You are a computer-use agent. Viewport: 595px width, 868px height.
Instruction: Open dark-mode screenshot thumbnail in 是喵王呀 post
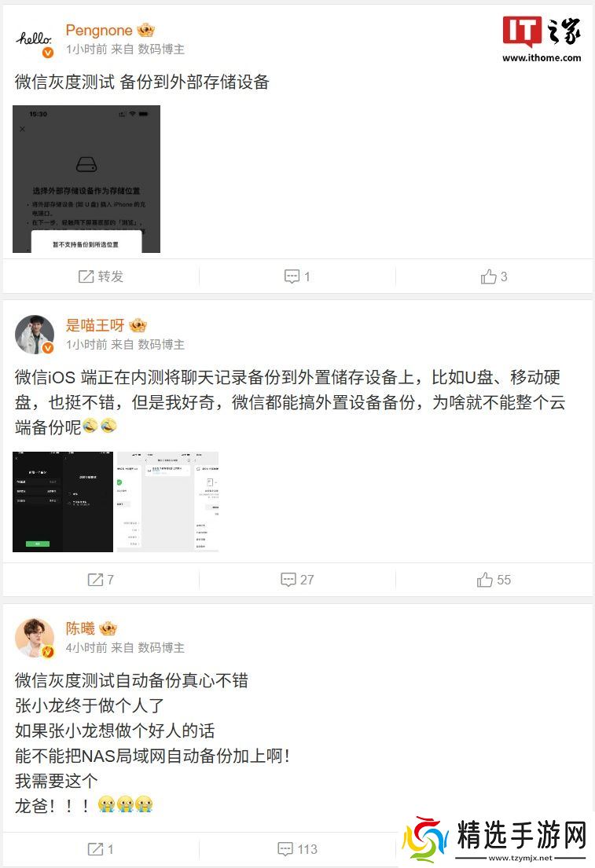pyautogui.click(x=63, y=502)
